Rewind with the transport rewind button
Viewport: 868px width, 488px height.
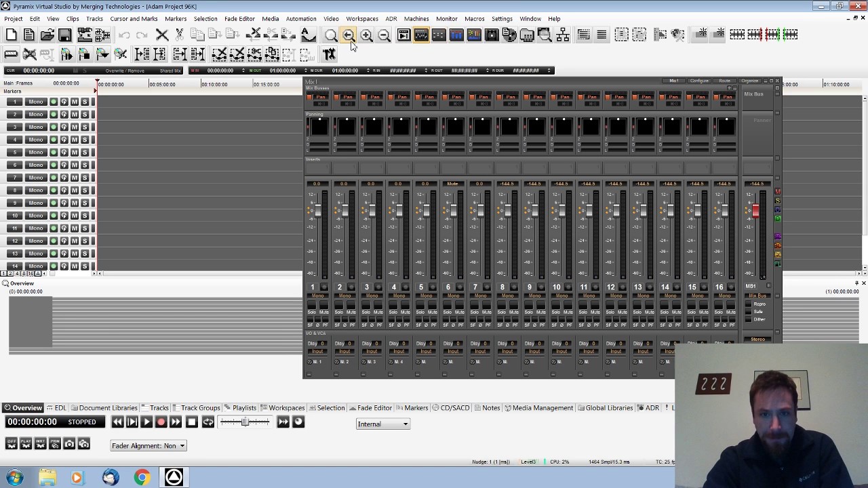117,422
